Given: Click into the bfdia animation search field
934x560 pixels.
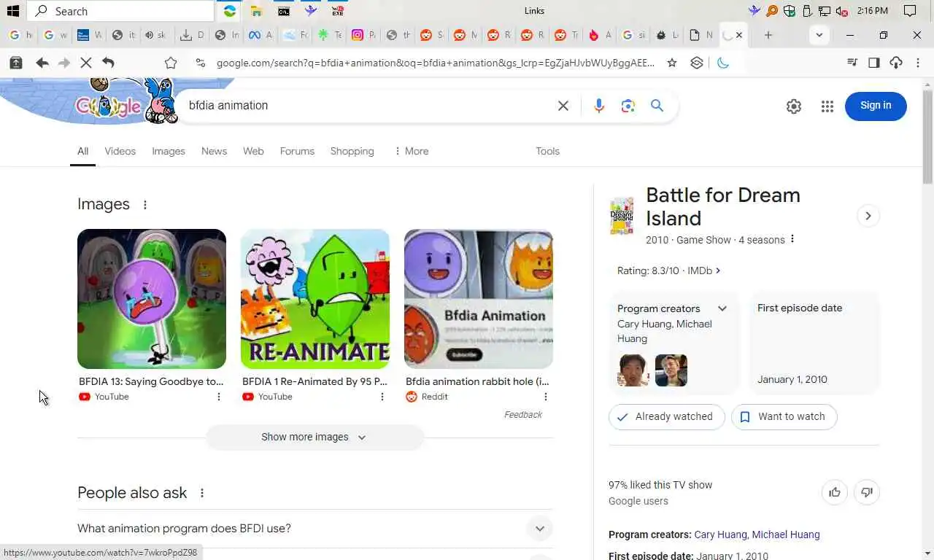Looking at the screenshot, I should pos(365,106).
